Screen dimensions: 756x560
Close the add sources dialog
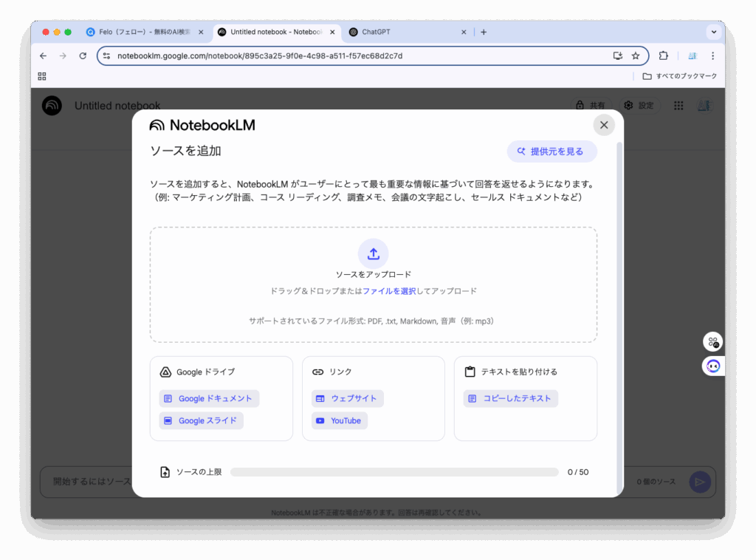click(604, 125)
